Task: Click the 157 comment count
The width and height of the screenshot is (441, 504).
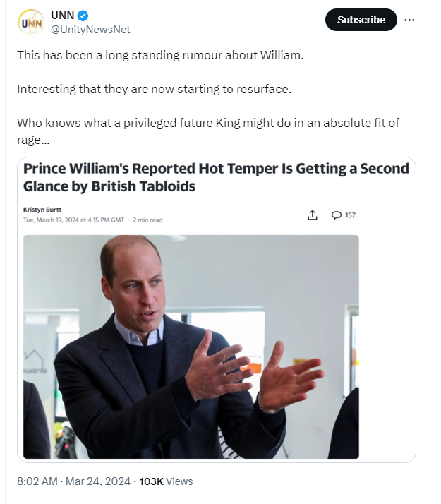Action: click(x=351, y=215)
